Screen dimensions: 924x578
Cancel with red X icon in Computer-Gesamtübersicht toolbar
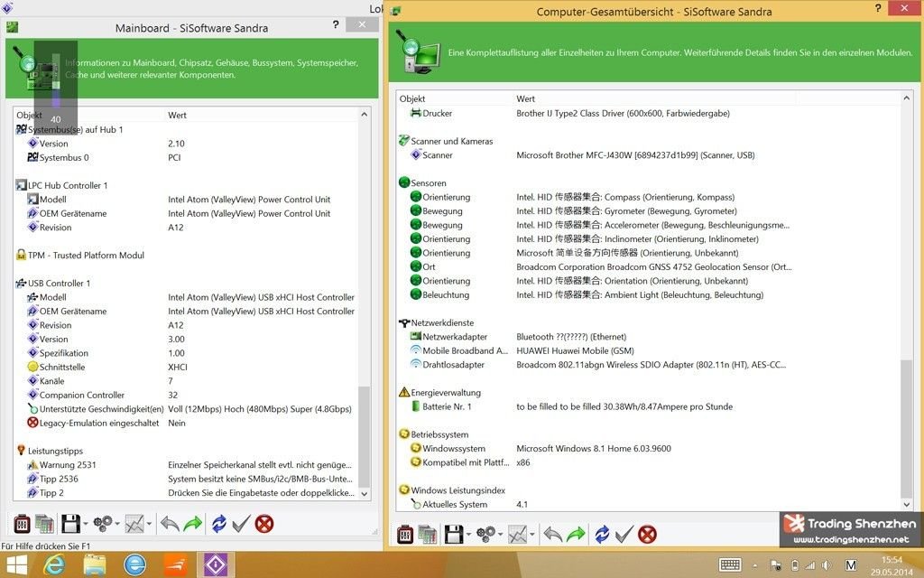647,535
